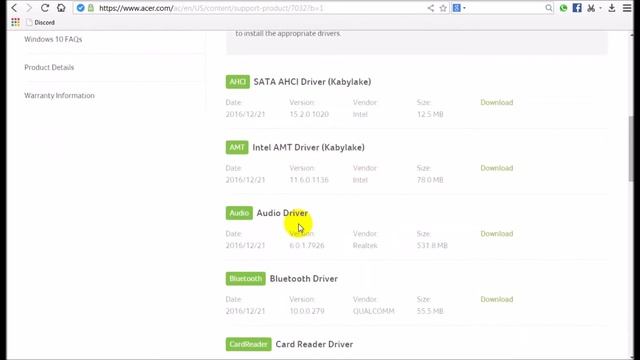Download the SATA AHCI Driver
The width and height of the screenshot is (640, 360).
(496, 102)
